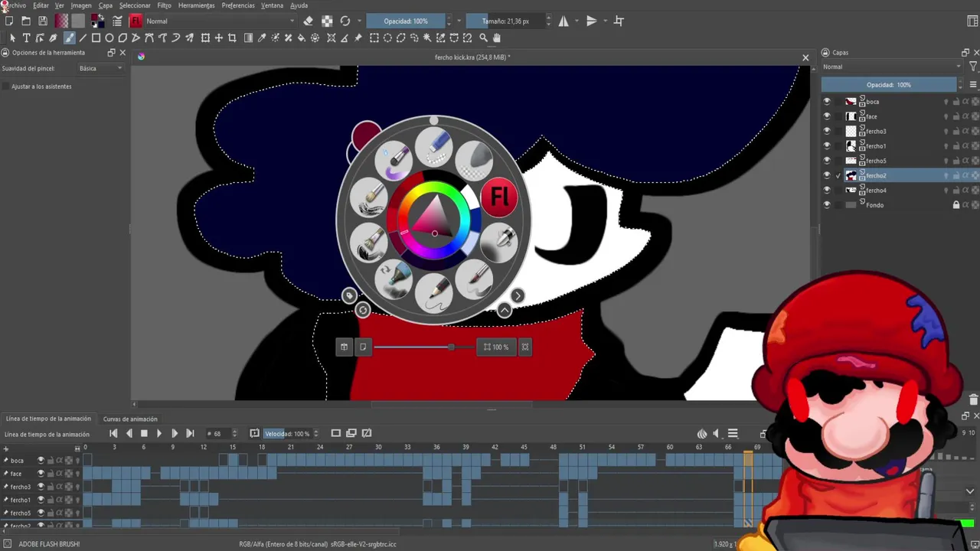Stop the animation playback

pyautogui.click(x=144, y=433)
